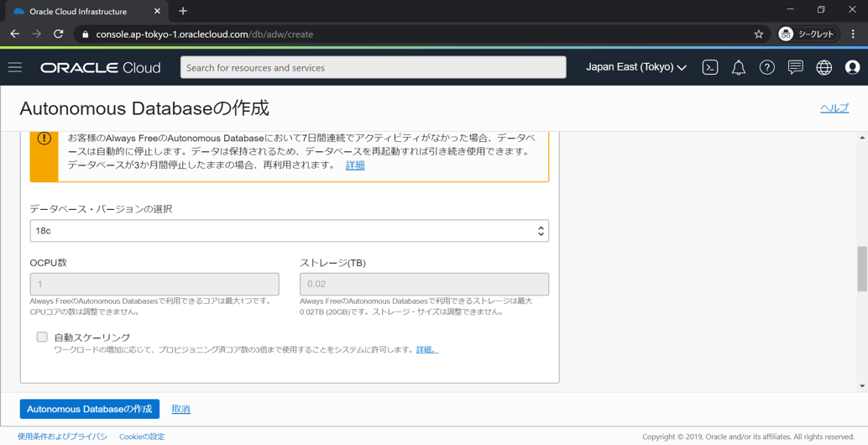Click the 取消 cancel link
Screen dimensions: 868x445
(x=180, y=409)
